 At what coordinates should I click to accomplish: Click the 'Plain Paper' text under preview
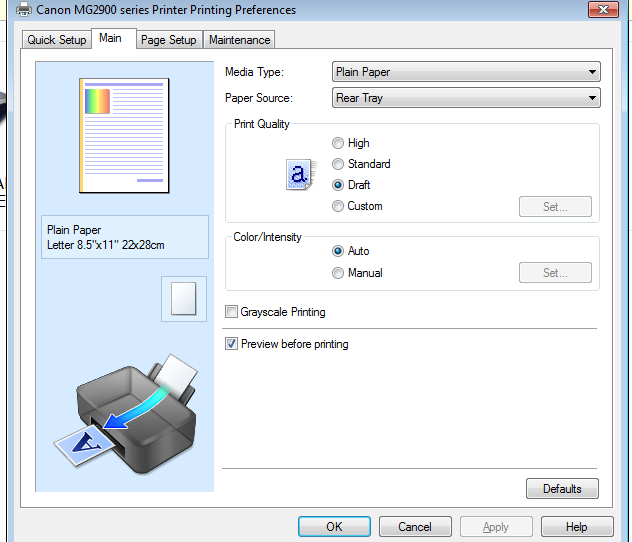(x=74, y=230)
